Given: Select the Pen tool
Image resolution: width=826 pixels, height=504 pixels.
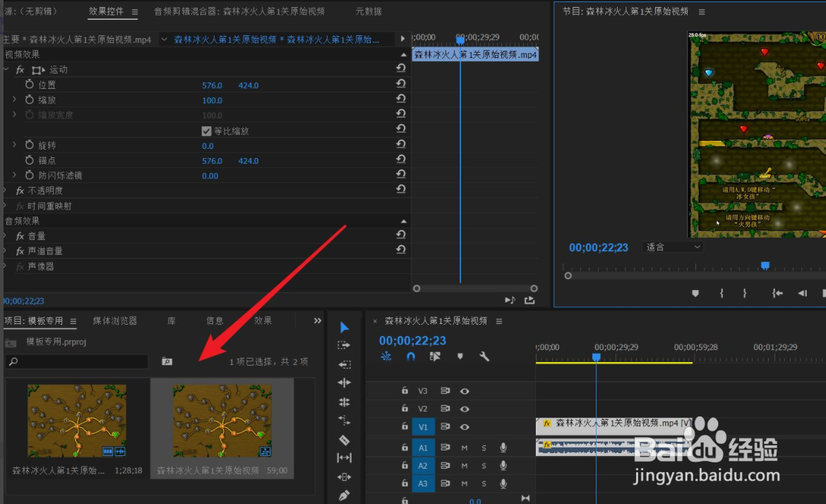Looking at the screenshot, I should click(x=344, y=496).
